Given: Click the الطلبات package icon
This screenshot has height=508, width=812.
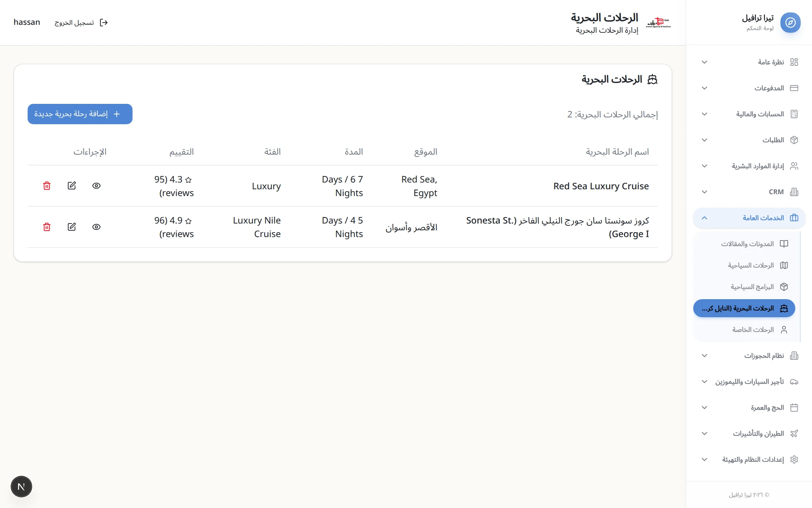Looking at the screenshot, I should (x=794, y=140).
